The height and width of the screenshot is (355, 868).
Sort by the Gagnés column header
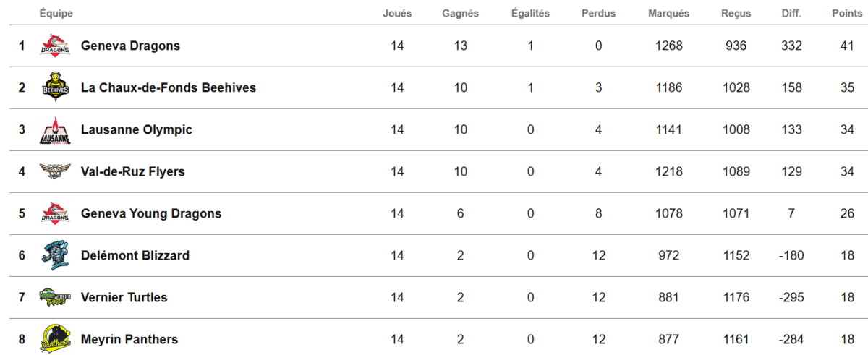point(460,13)
